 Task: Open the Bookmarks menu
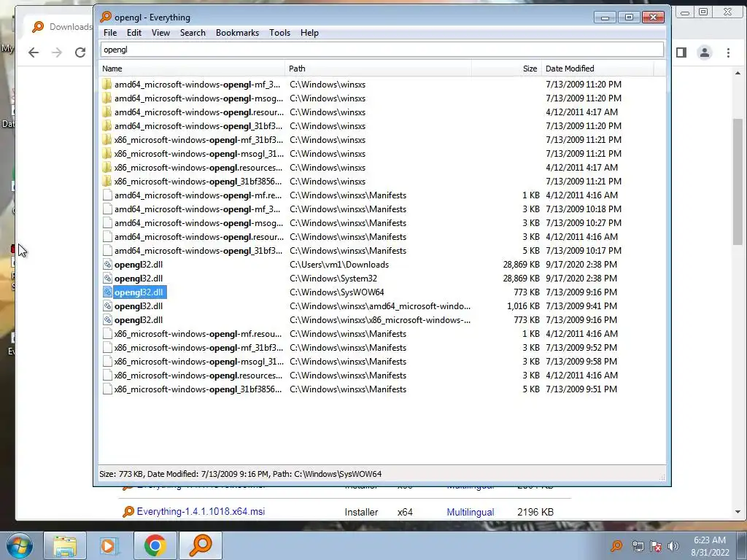pos(237,33)
